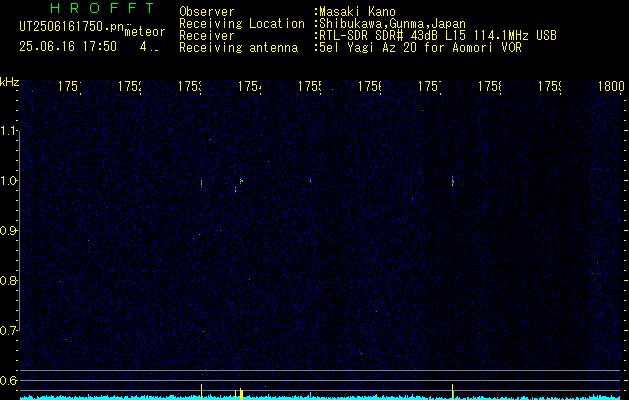
Task: Click the 1753 time axis label
Action: click(x=190, y=86)
